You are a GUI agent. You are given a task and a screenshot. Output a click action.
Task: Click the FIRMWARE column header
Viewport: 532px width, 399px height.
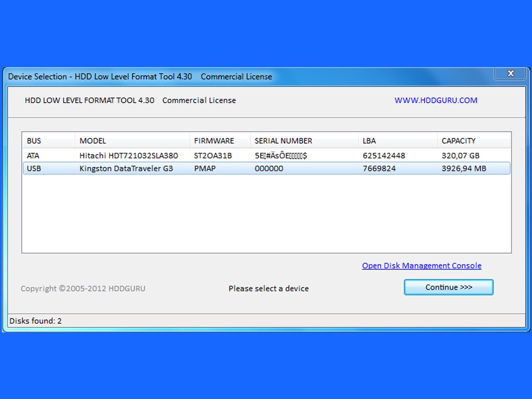click(x=214, y=141)
